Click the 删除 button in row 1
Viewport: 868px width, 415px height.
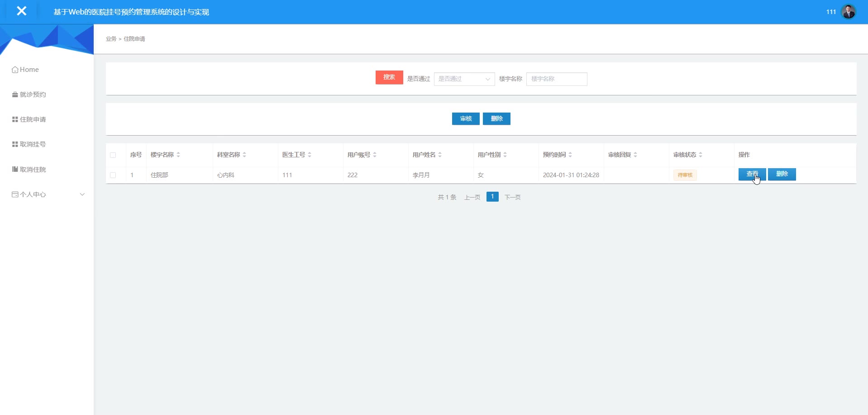coord(782,174)
